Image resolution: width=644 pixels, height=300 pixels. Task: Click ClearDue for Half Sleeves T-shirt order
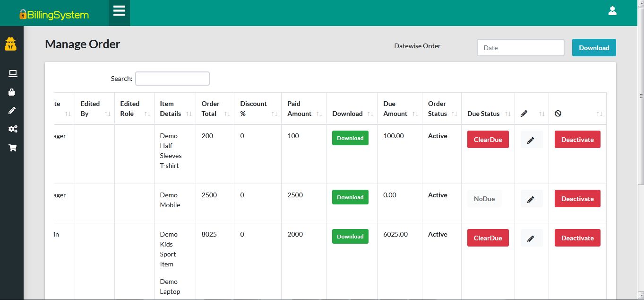click(x=488, y=140)
